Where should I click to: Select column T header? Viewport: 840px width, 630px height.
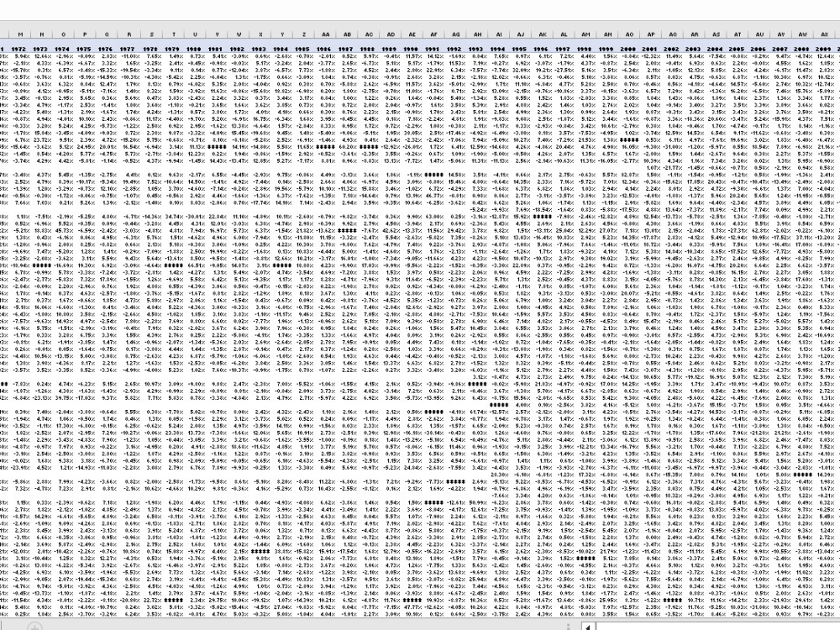[x=172, y=34]
